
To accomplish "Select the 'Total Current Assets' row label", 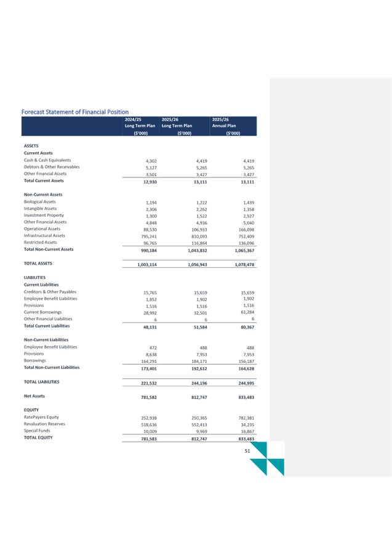I will pos(44,180).
